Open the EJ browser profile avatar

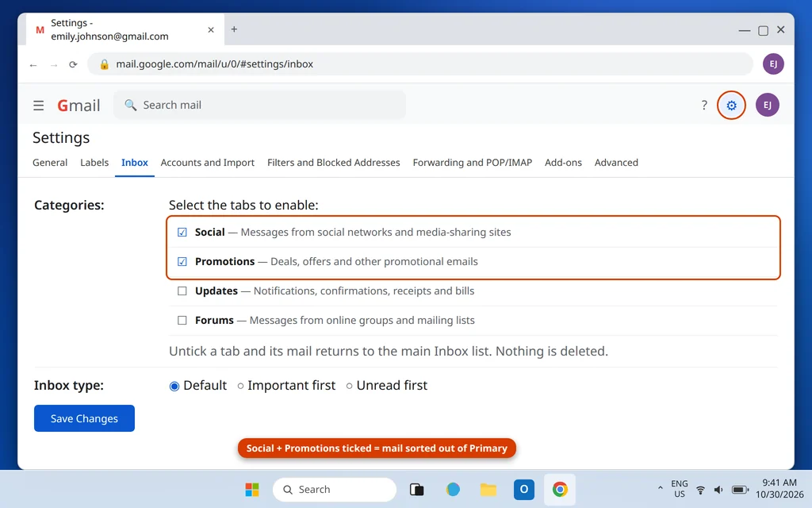point(772,63)
